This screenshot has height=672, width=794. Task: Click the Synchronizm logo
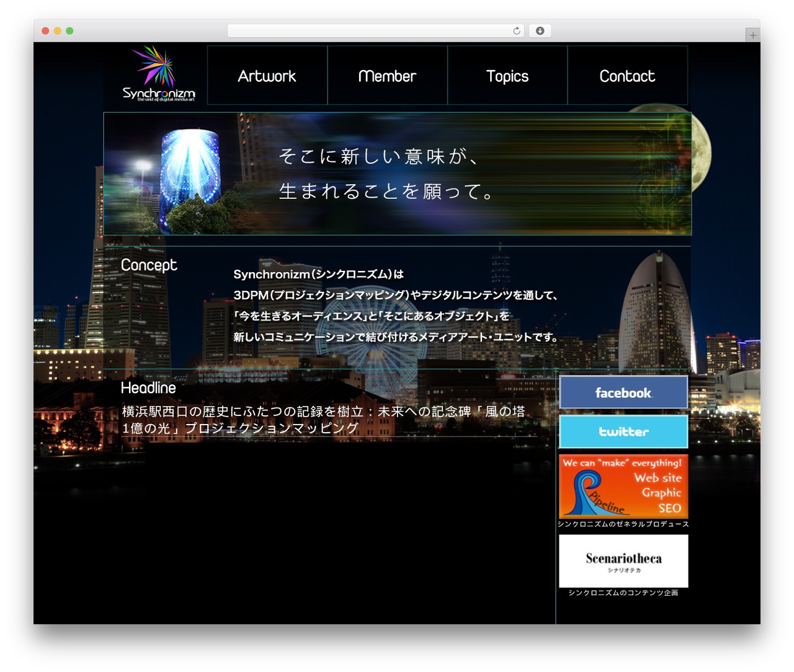[159, 74]
